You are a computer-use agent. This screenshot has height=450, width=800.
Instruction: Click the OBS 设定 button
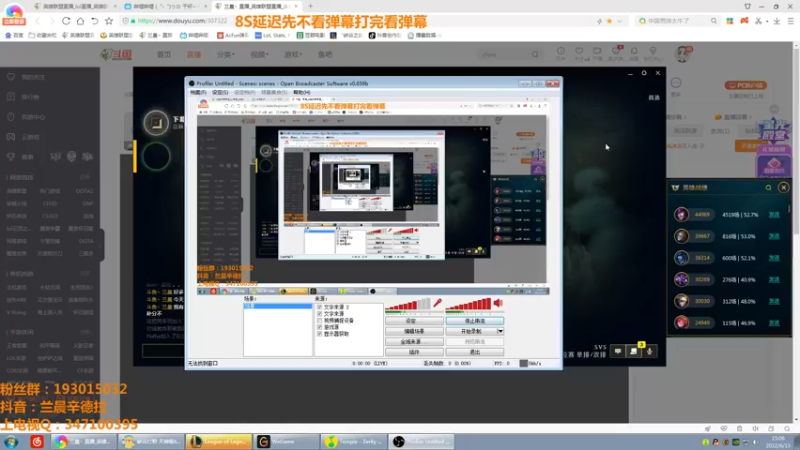[414, 321]
